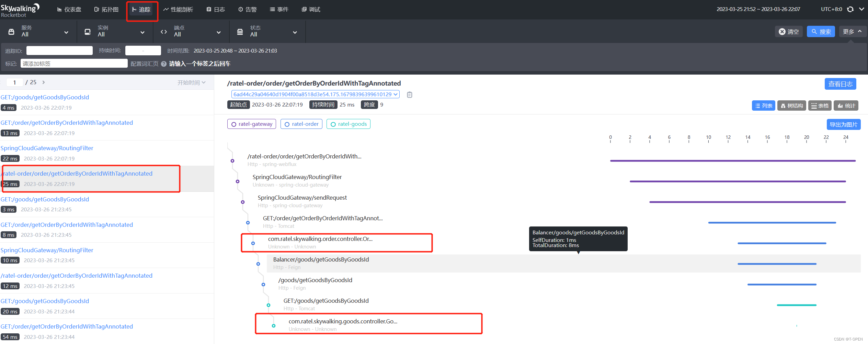This screenshot has width=868, height=344.
Task: Select trace SpringCloudGateway/RoutingFilter 22 ms
Action: click(107, 153)
